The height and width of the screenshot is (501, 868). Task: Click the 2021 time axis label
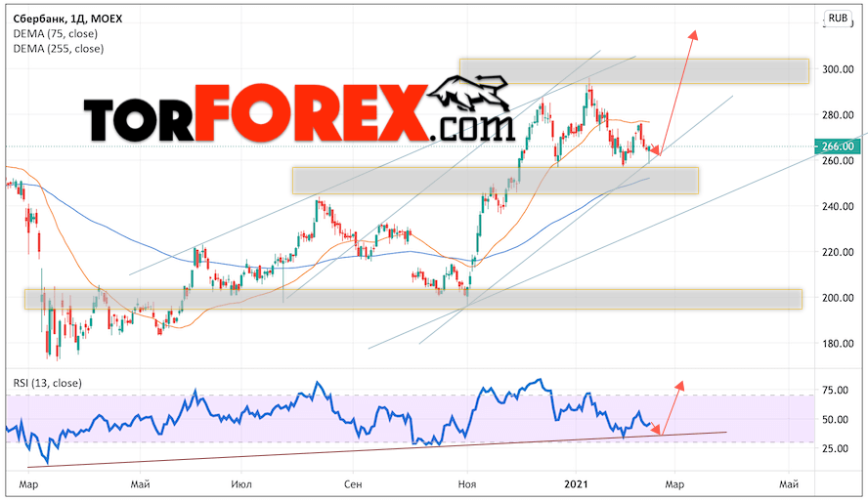576,484
